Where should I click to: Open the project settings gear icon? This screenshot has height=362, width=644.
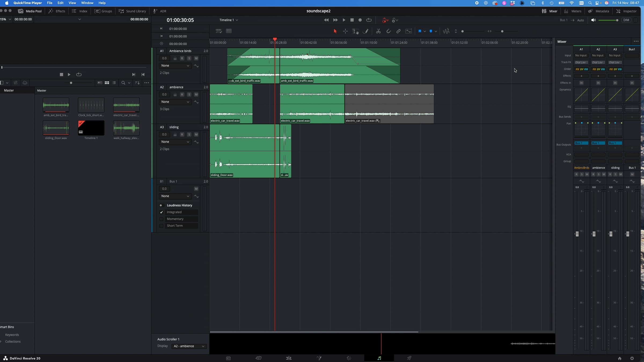coord(632,358)
